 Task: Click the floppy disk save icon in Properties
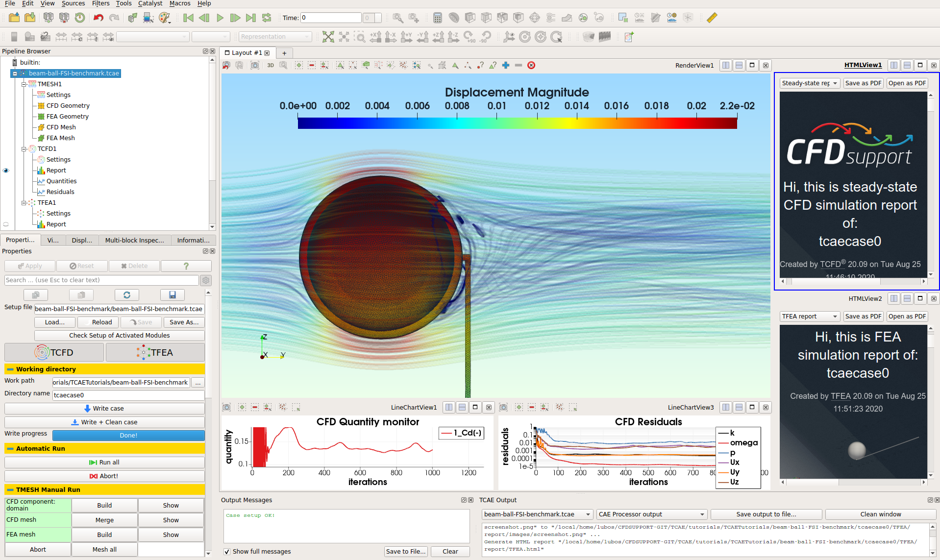point(172,295)
